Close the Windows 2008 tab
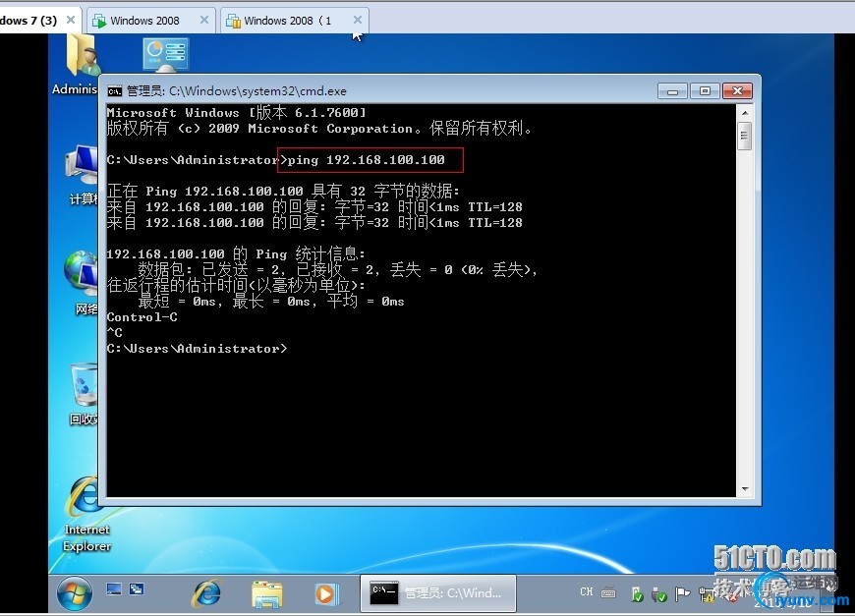The width and height of the screenshot is (855, 616). click(204, 20)
